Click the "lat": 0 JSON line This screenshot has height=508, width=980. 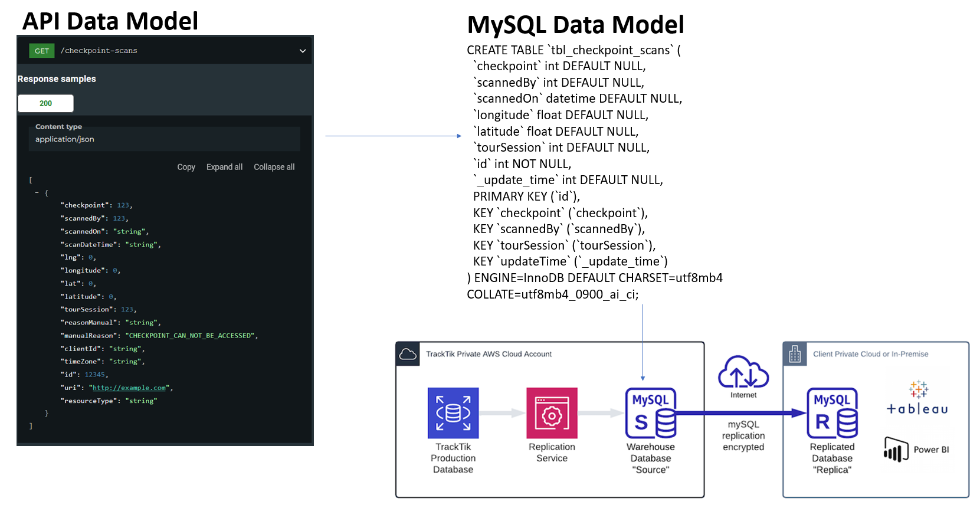pyautogui.click(x=78, y=283)
